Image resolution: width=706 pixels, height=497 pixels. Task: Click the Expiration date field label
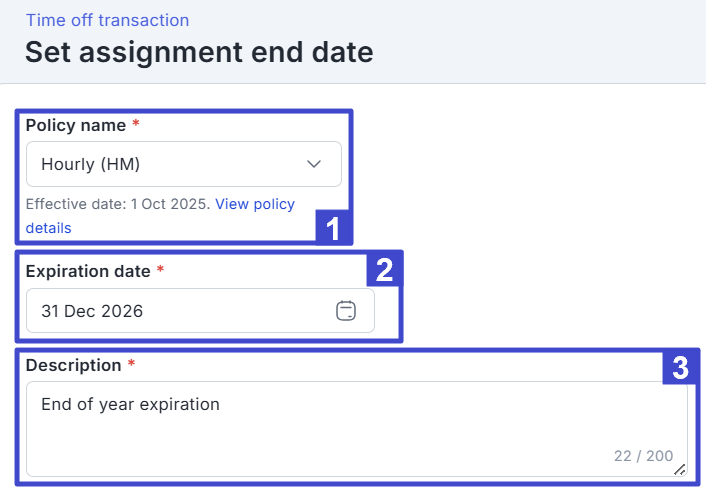click(x=88, y=271)
